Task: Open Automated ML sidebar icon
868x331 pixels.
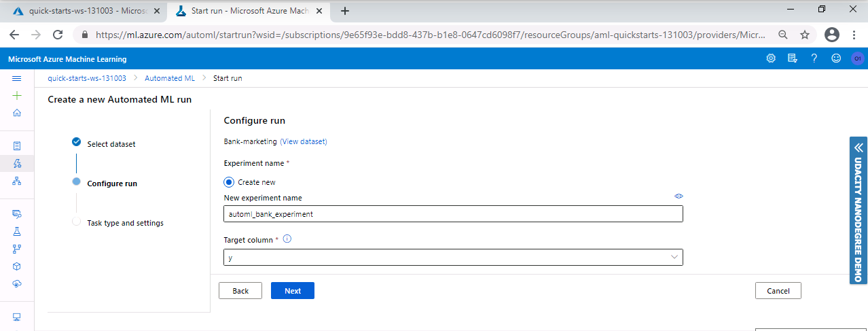Action: (17, 163)
